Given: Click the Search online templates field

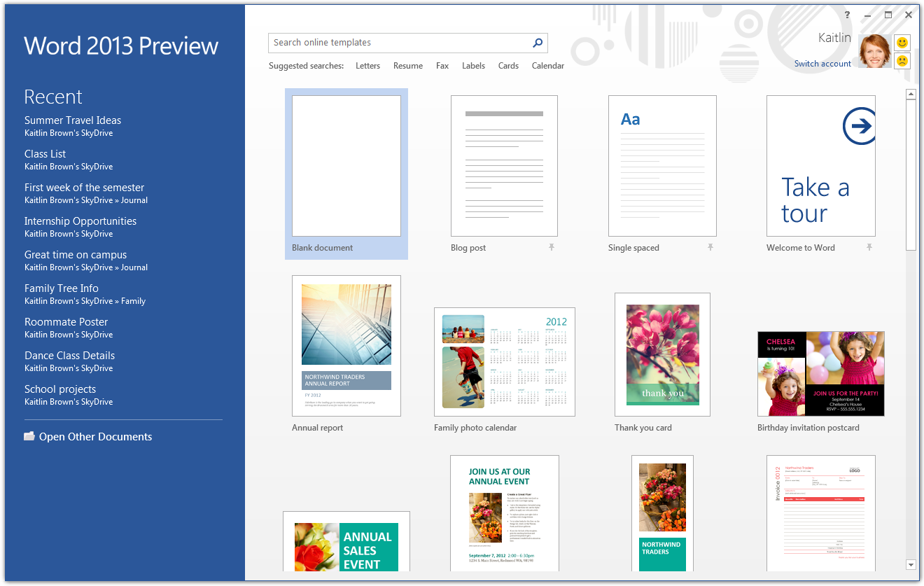Looking at the screenshot, I should click(399, 43).
